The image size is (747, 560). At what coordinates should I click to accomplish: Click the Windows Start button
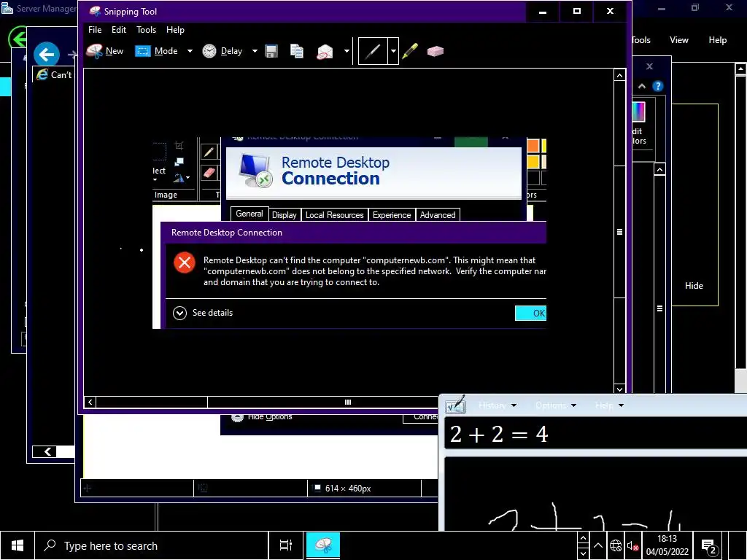coord(18,545)
